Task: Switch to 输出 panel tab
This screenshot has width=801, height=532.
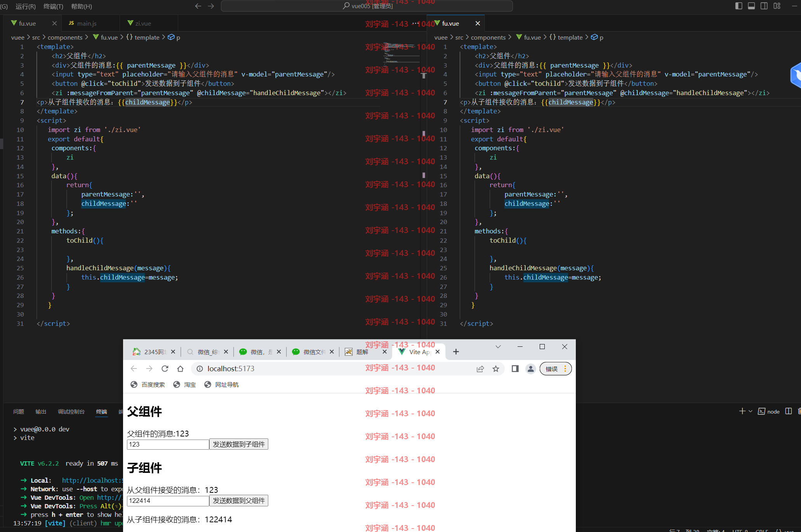Action: [x=41, y=412]
